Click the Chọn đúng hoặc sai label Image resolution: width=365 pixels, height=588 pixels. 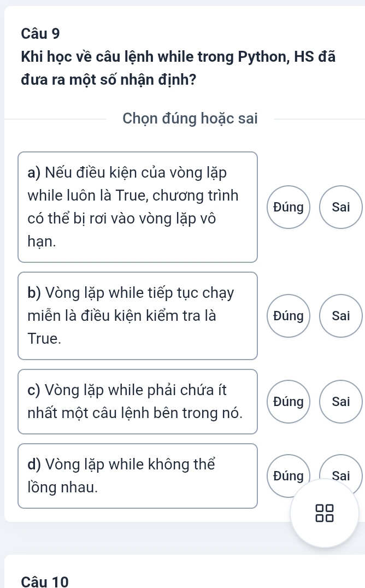click(190, 119)
